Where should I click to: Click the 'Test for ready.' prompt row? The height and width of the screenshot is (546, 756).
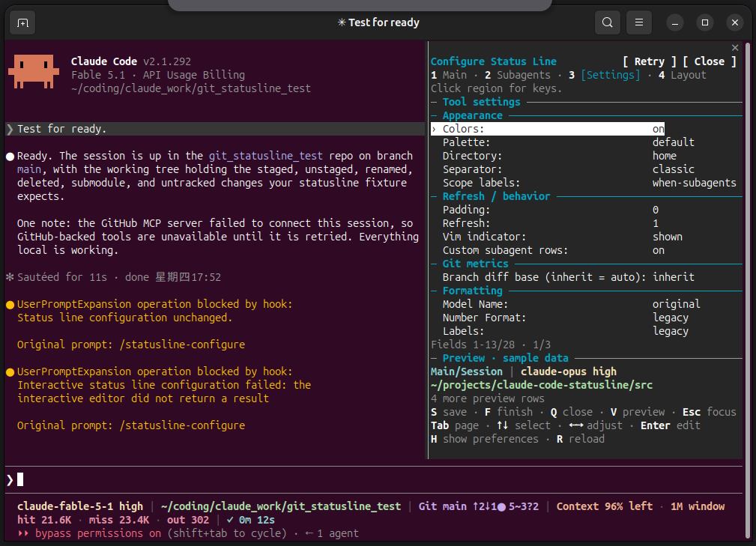tap(215, 129)
